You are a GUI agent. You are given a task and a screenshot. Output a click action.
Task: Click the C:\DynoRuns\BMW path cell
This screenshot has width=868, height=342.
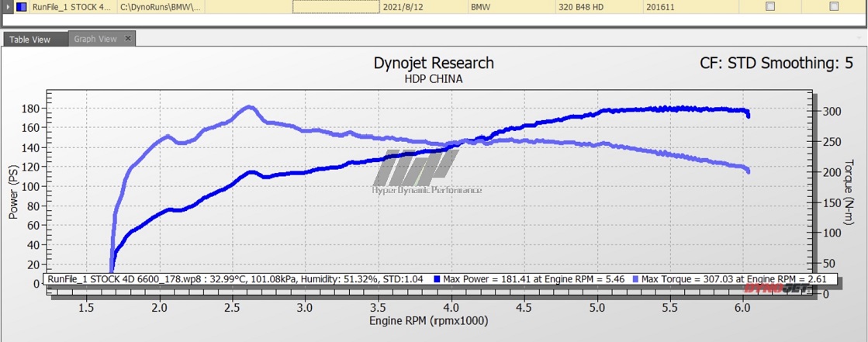pyautogui.click(x=161, y=6)
